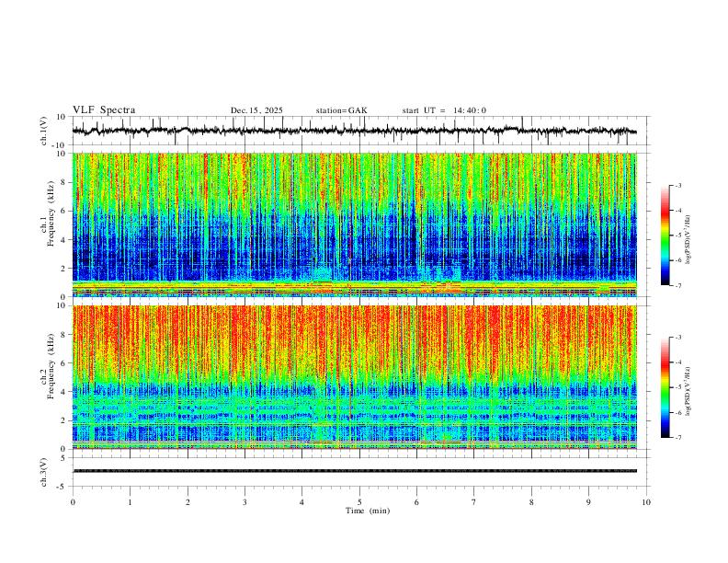The width and height of the screenshot is (728, 563).
Task: Click the time axis tick label "3"
Action: 245,502
